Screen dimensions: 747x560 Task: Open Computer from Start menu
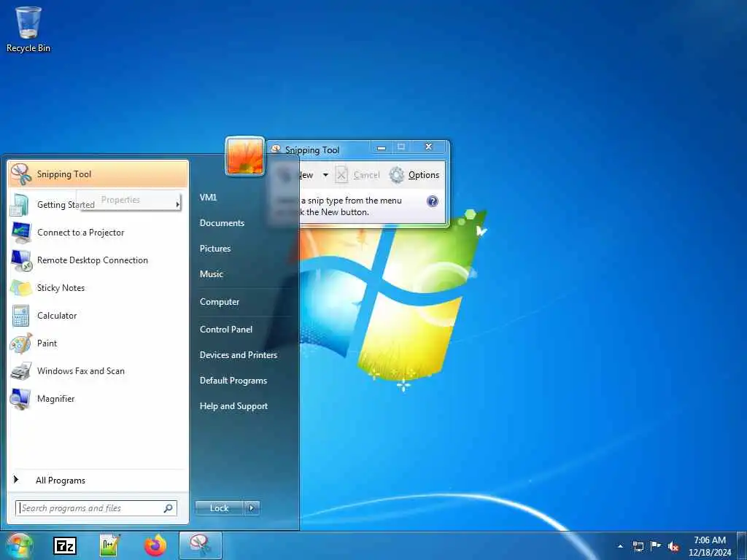(219, 302)
